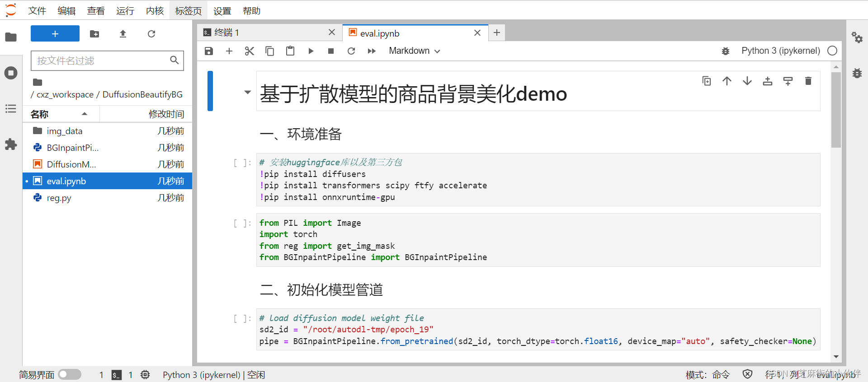Close the eval.ipynb tab
The image size is (868, 382).
[x=477, y=33]
